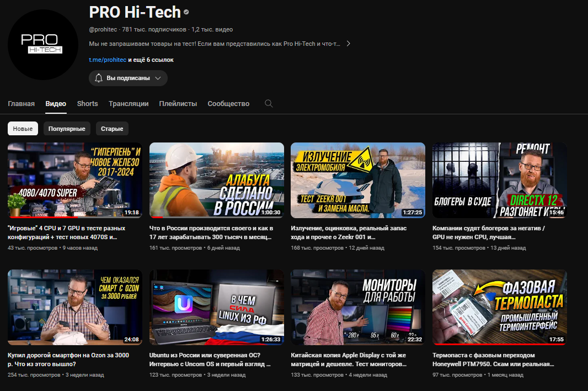Click title 'Купил дорогой смартфон на Ozon'
This screenshot has height=391, width=588.
pyautogui.click(x=68, y=360)
